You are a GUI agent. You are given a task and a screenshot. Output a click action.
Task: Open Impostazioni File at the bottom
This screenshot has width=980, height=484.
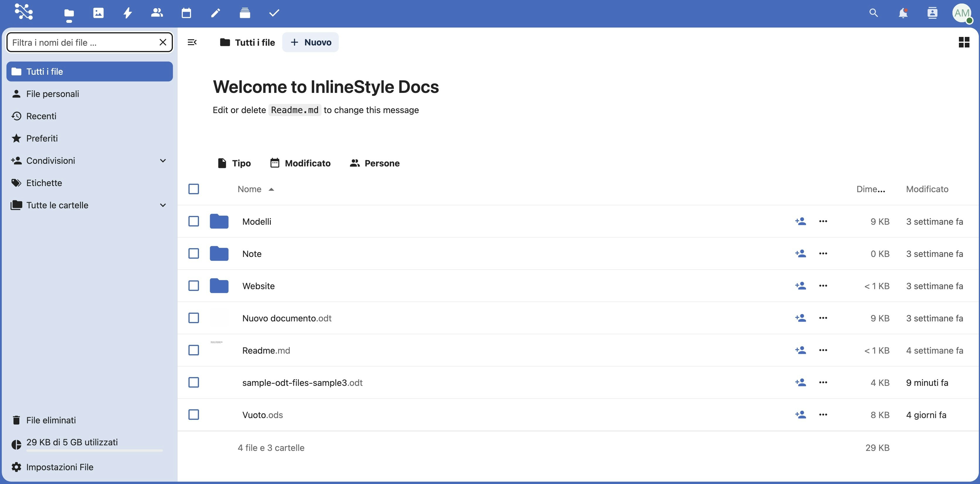point(60,467)
